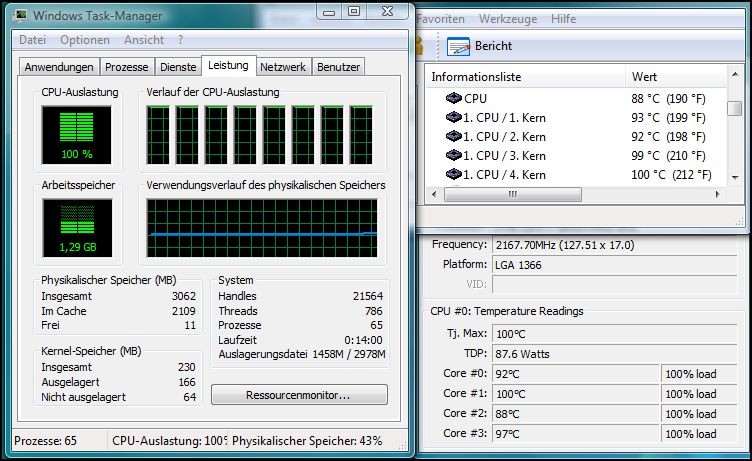Click Core #0 temperature 92°C field

[x=576, y=374]
